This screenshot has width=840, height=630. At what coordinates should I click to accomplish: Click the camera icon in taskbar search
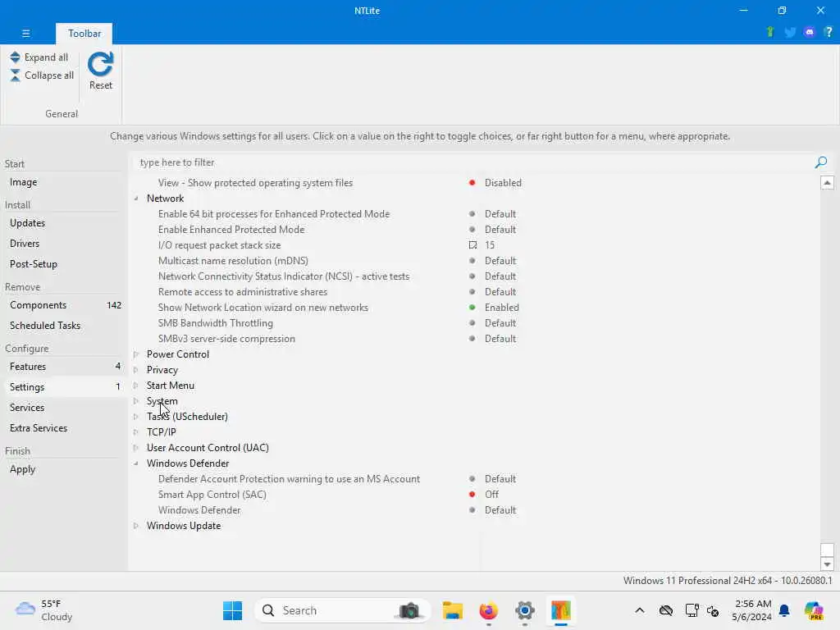[x=410, y=610]
